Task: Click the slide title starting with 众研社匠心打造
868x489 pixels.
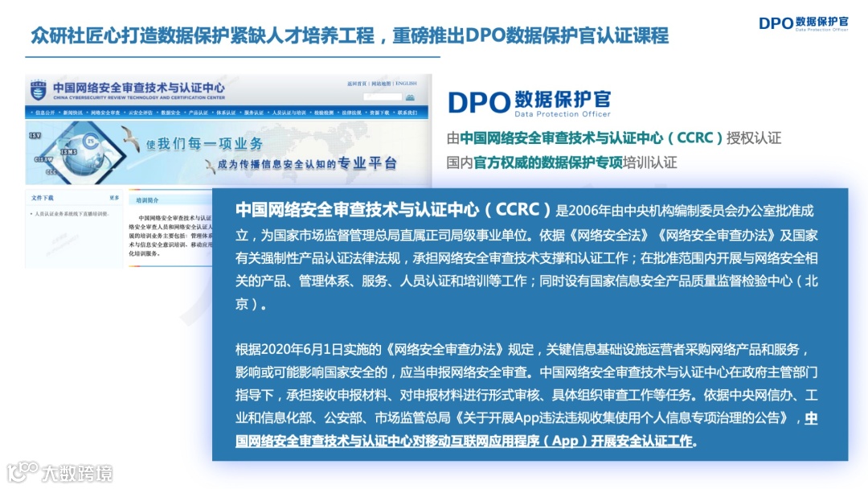Action: click(x=350, y=36)
